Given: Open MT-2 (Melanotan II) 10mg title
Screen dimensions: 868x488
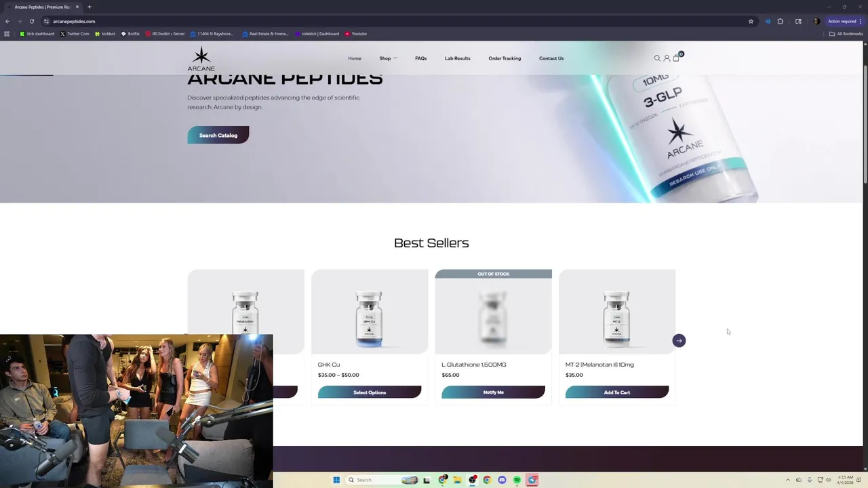Looking at the screenshot, I should click(599, 365).
